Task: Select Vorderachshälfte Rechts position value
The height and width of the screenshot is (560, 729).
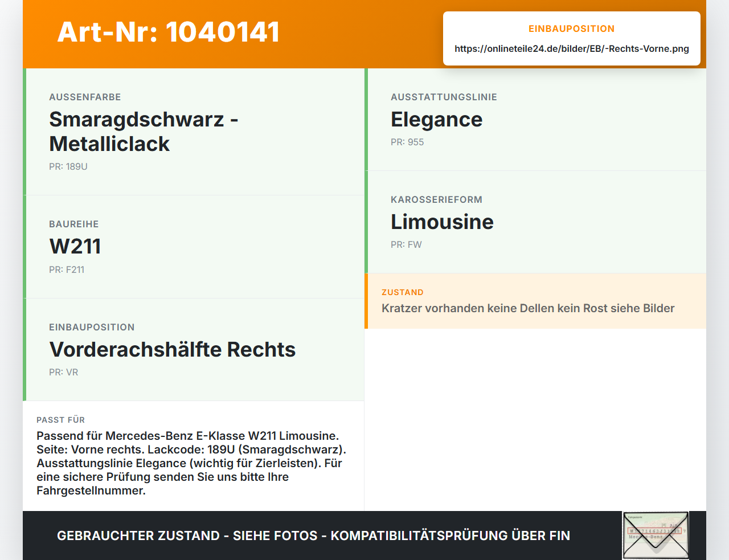Action: (173, 349)
